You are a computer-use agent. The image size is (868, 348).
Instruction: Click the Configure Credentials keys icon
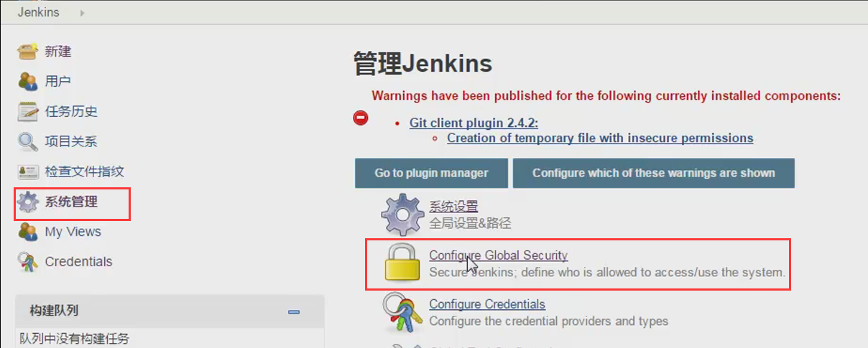click(403, 311)
